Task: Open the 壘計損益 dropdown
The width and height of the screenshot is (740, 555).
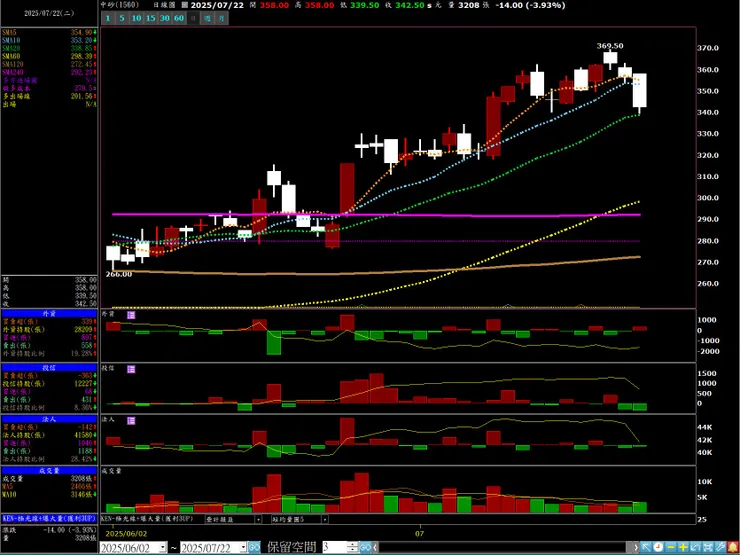Action: coord(258,519)
